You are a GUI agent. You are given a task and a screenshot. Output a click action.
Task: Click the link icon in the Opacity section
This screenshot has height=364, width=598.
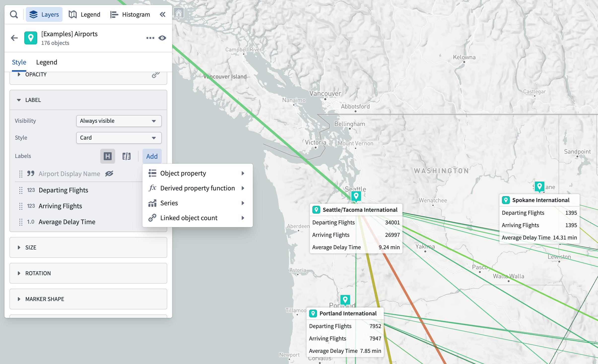click(156, 74)
